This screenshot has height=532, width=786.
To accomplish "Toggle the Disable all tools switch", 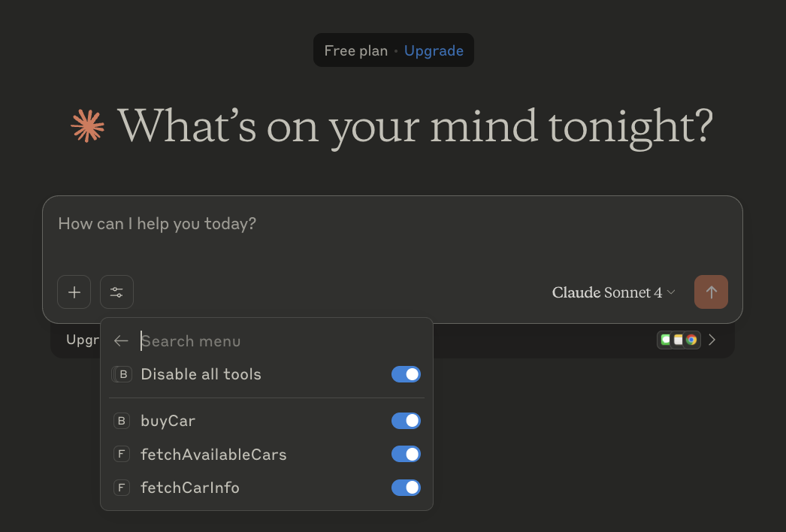I will 406,374.
